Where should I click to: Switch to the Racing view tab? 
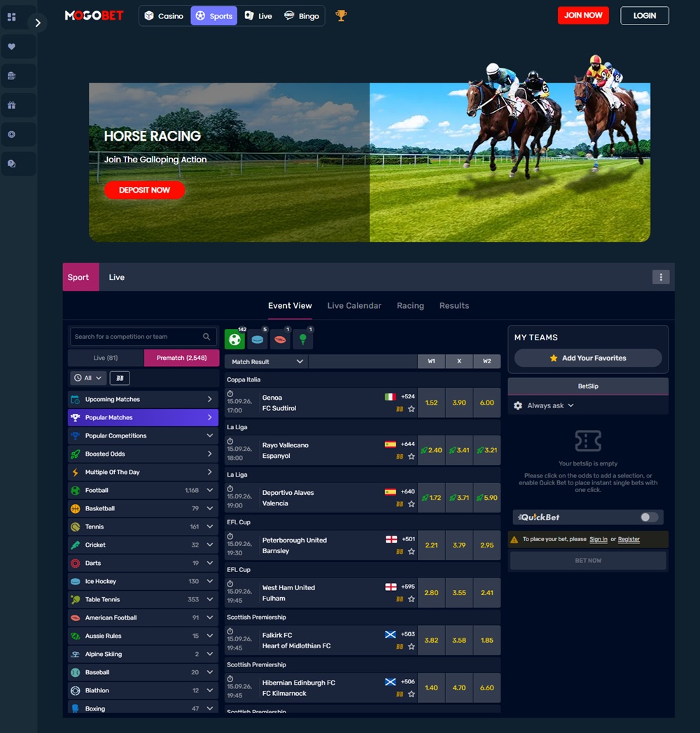point(410,305)
